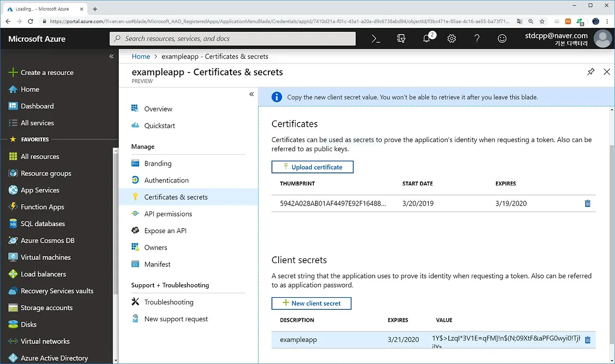This screenshot has height=364, width=615.
Task: Click the sidebar scroll down arrow
Action: pos(115,360)
